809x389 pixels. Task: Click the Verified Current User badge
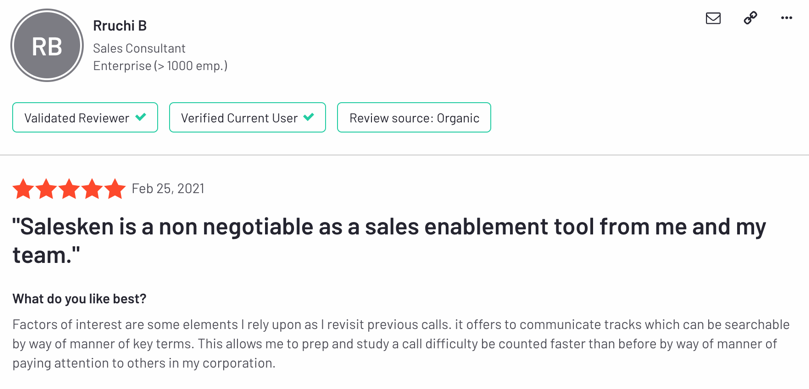click(247, 118)
